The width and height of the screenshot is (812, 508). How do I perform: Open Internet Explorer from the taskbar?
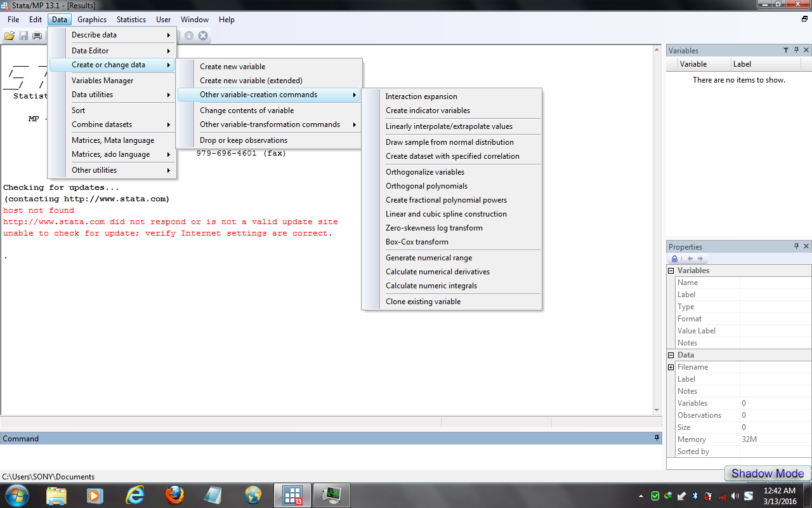tap(134, 495)
